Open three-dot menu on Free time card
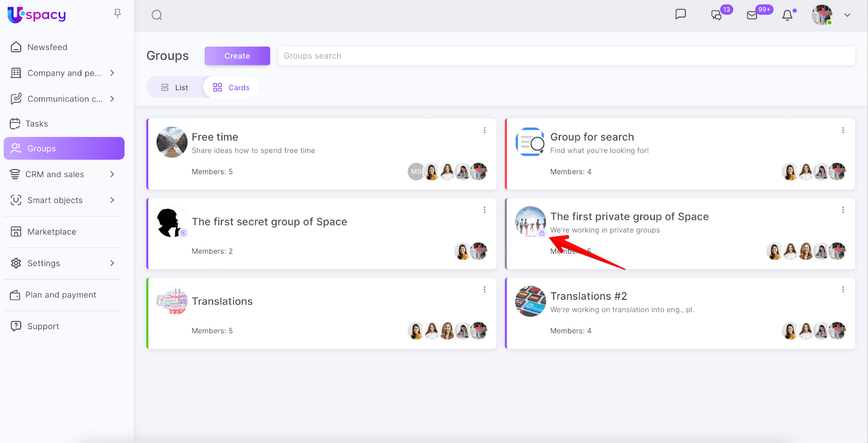868x443 pixels. tap(484, 130)
